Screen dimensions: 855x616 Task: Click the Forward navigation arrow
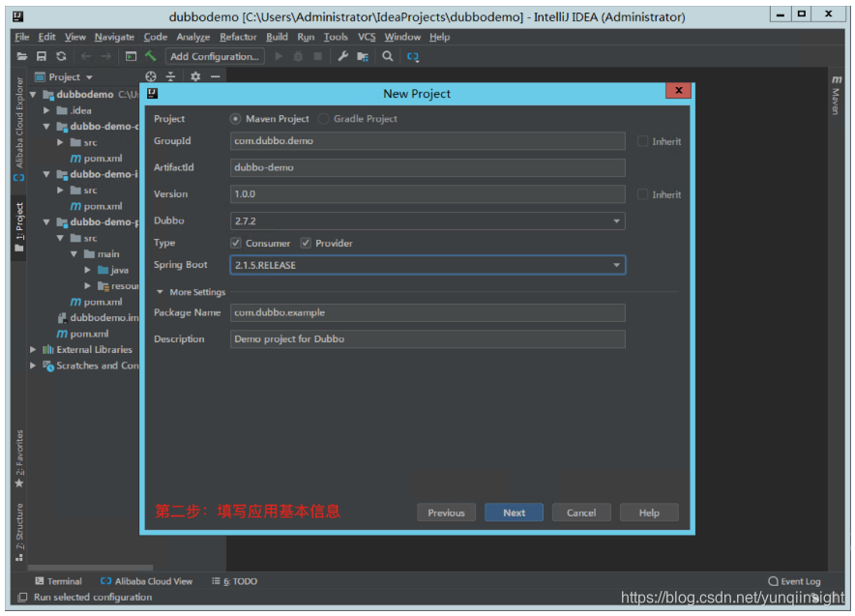tap(105, 56)
